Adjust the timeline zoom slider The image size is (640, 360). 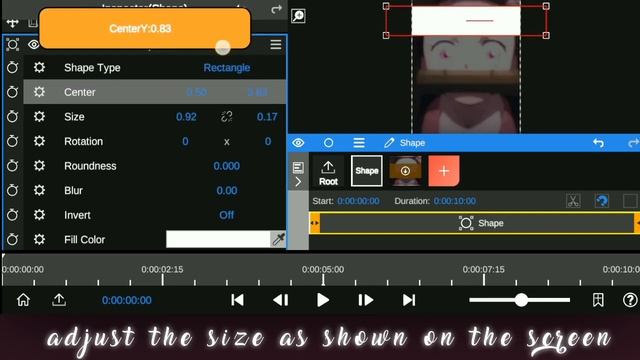[x=521, y=300]
